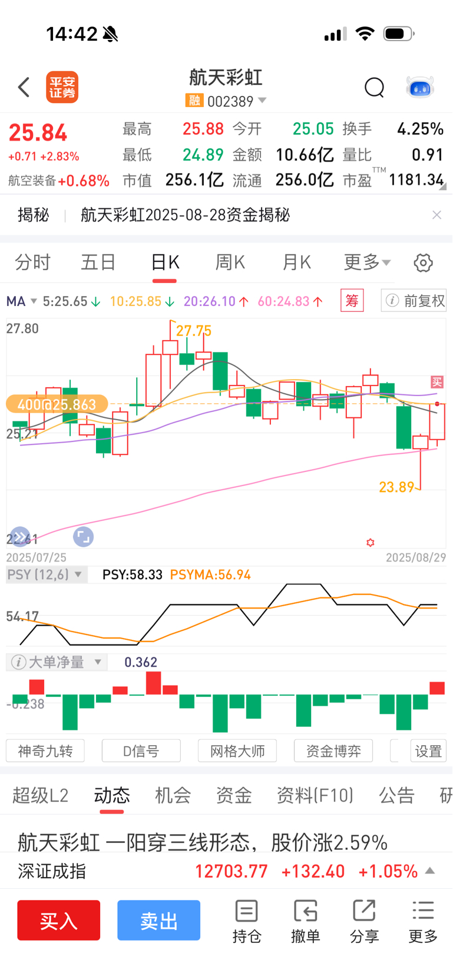Expand the index bar up arrow
The height and width of the screenshot is (980, 453).
point(430,871)
